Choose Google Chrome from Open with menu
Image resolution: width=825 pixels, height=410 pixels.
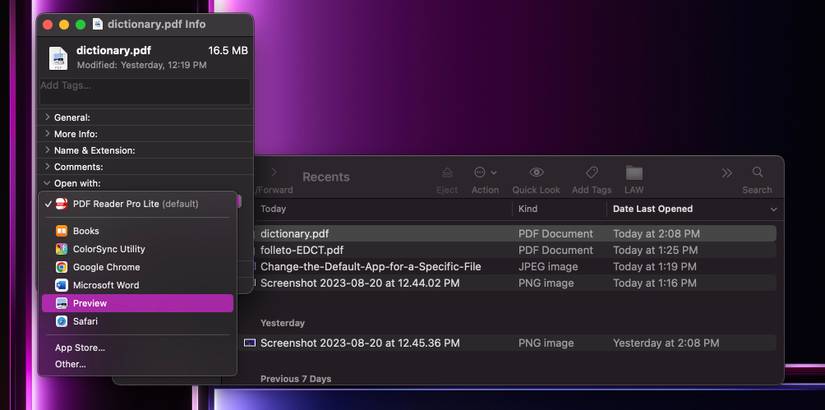(137, 267)
